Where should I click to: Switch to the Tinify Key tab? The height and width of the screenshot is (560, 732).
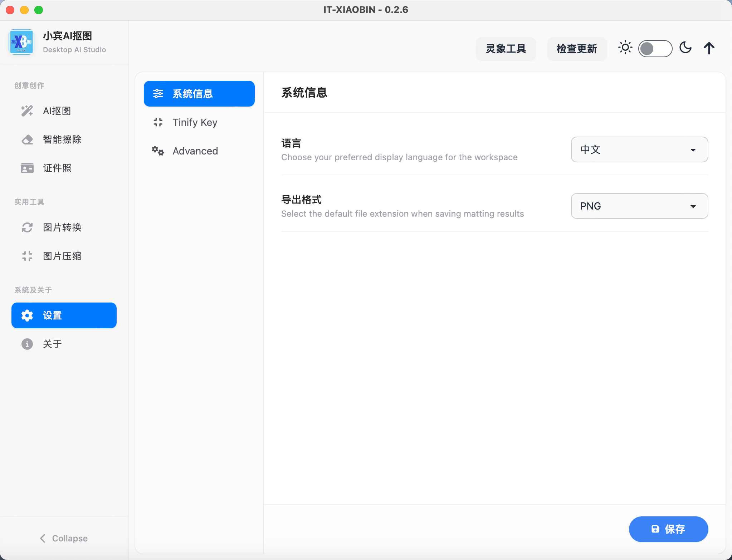pos(199,122)
